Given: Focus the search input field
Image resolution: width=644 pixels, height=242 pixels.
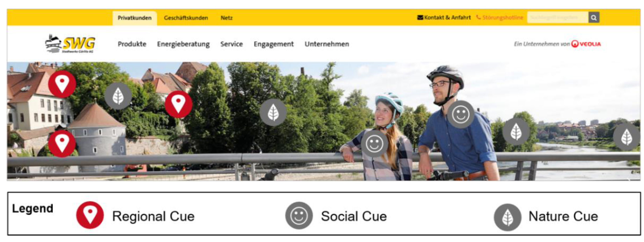Looking at the screenshot, I should [558, 18].
